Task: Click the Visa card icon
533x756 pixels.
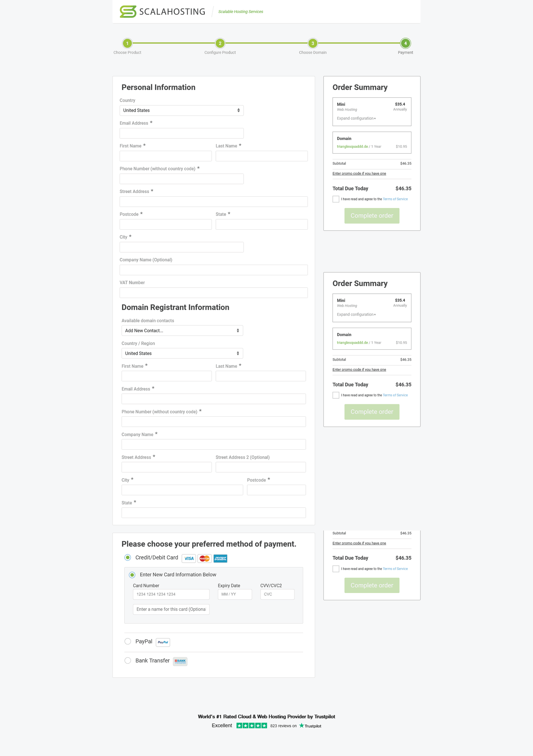Action: 189,558
